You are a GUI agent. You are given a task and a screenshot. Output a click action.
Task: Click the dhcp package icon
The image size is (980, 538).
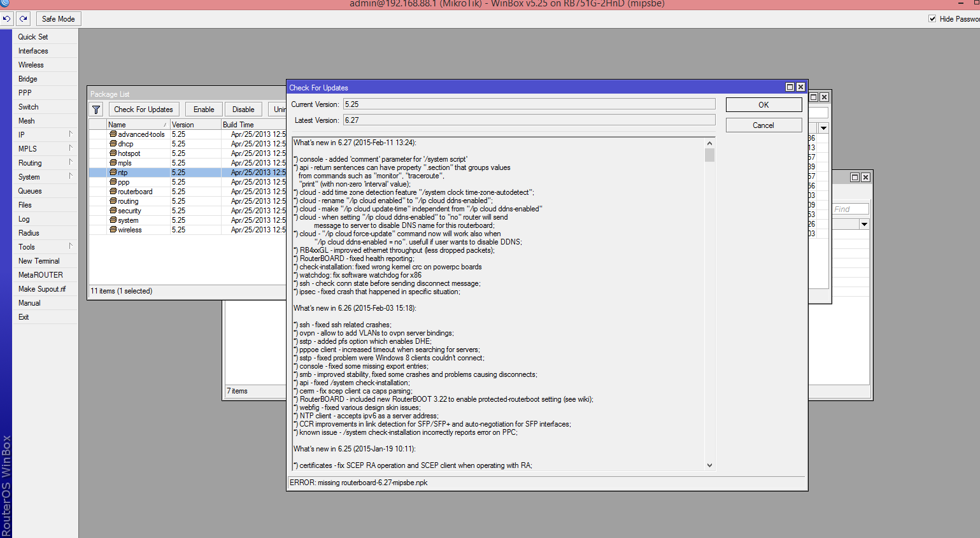113,144
